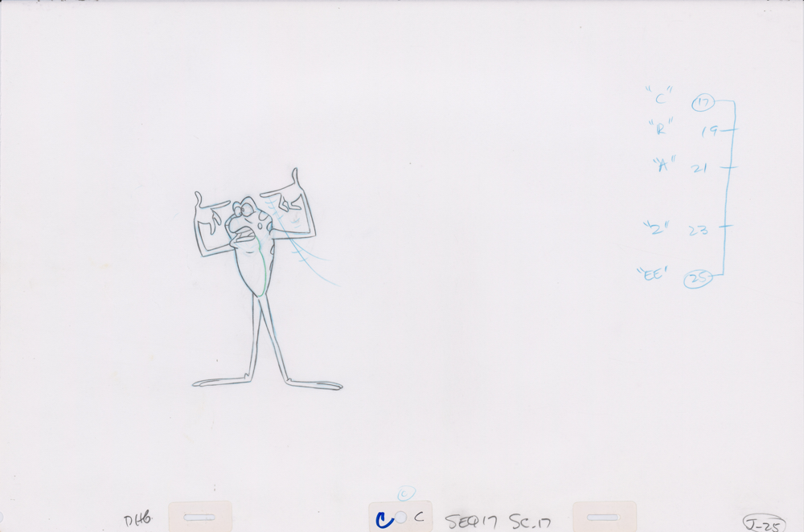Click the left peg hole slot
This screenshot has height=532, width=804.
click(x=199, y=518)
